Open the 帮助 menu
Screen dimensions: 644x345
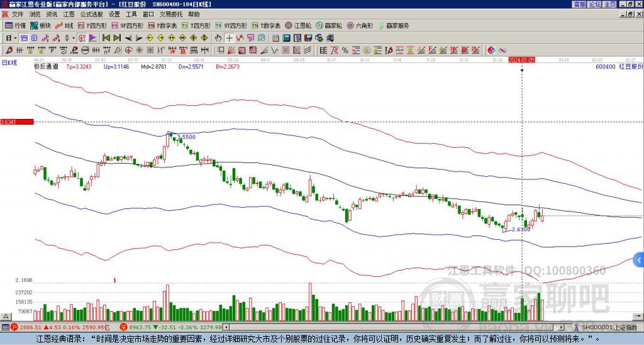[194, 14]
